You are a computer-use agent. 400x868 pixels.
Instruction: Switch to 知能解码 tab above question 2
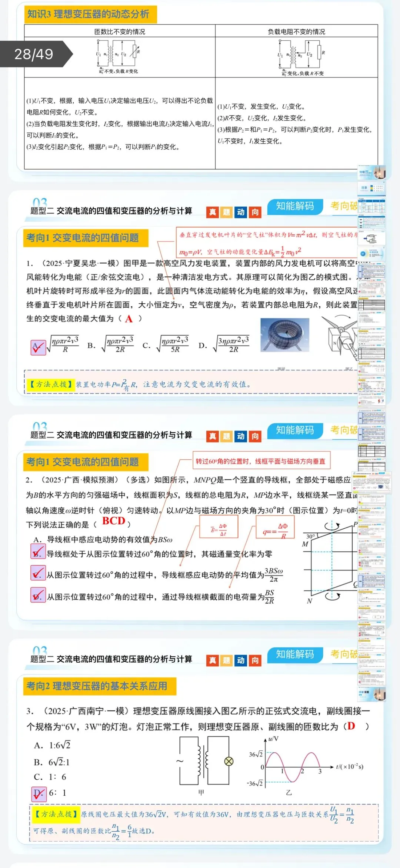[x=295, y=430]
